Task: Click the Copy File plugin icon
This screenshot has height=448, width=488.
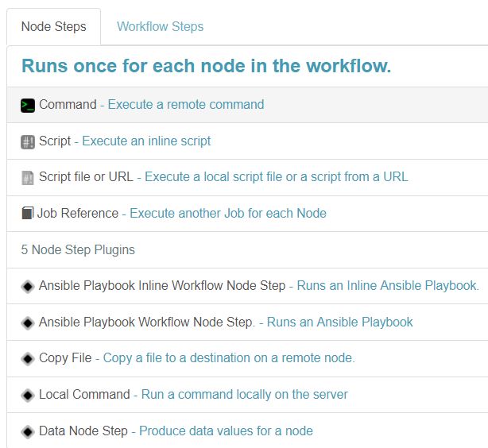Action: 28,359
